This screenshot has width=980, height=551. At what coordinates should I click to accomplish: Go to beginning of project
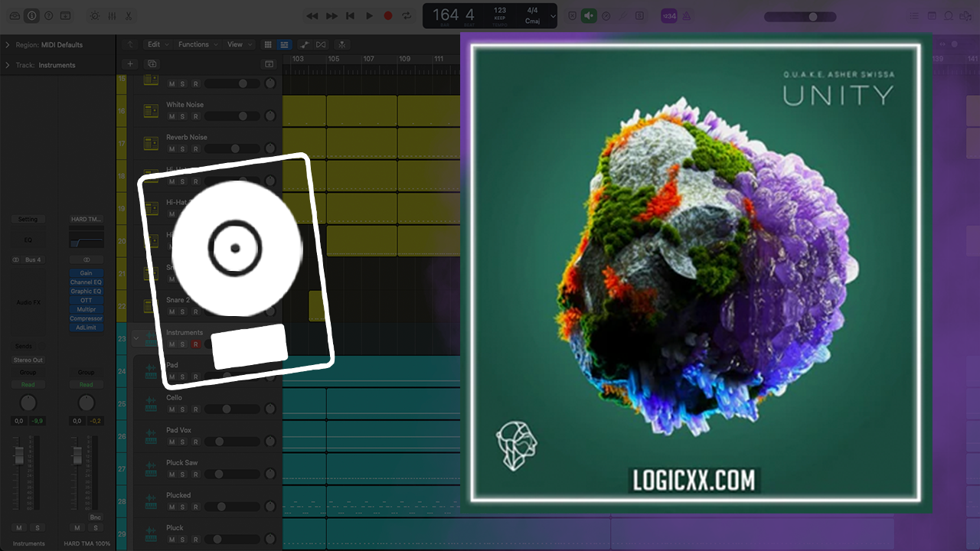350,15
